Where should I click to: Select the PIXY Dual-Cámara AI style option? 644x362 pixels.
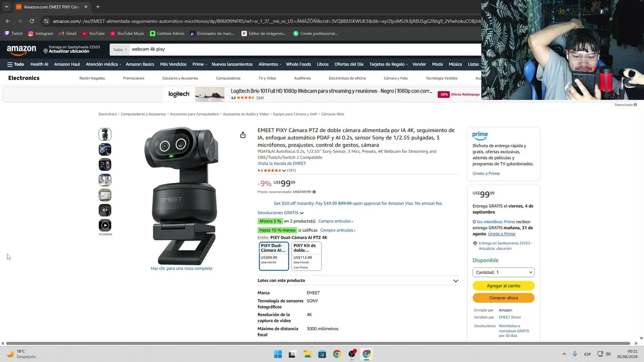coord(274,256)
